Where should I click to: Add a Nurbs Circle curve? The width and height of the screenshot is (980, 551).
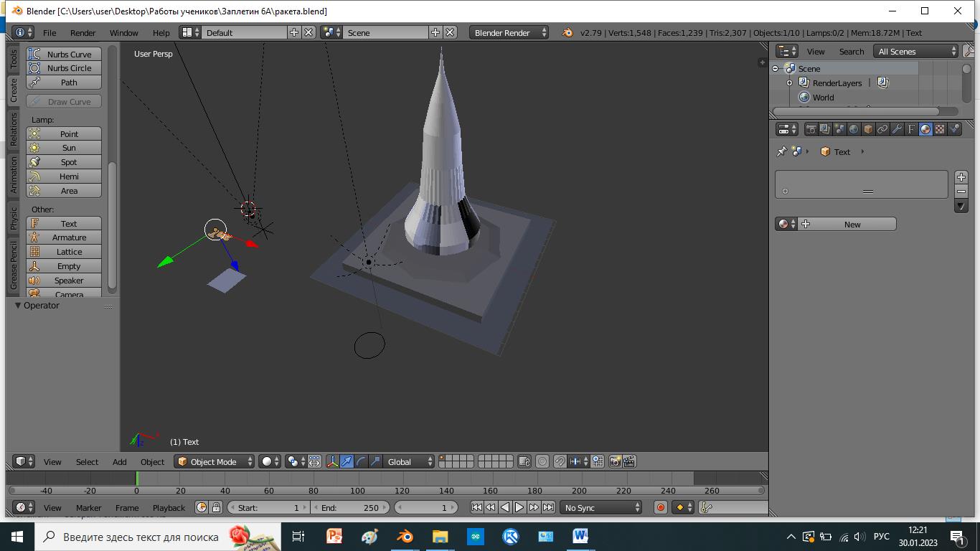[x=64, y=68]
